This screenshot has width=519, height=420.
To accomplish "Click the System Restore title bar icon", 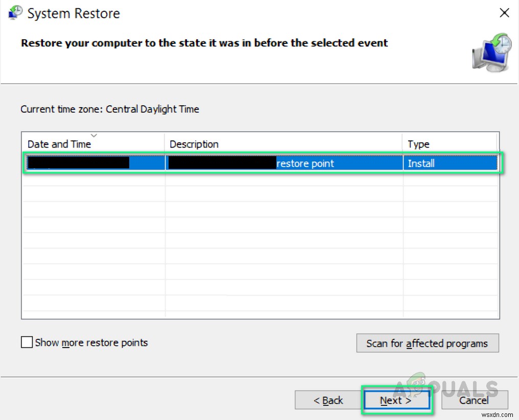I will pyautogui.click(x=15, y=13).
